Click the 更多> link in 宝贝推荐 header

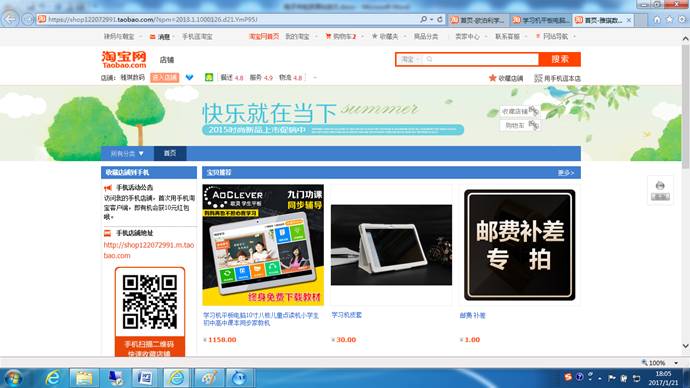click(x=565, y=173)
